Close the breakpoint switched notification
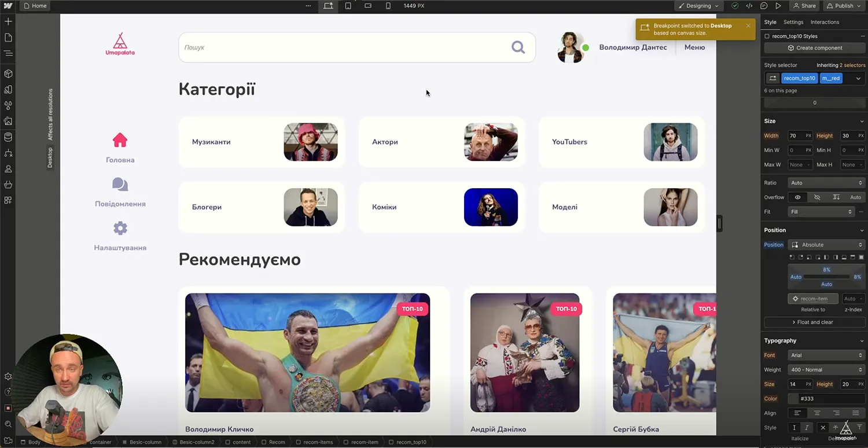868x448 pixels. (x=748, y=25)
